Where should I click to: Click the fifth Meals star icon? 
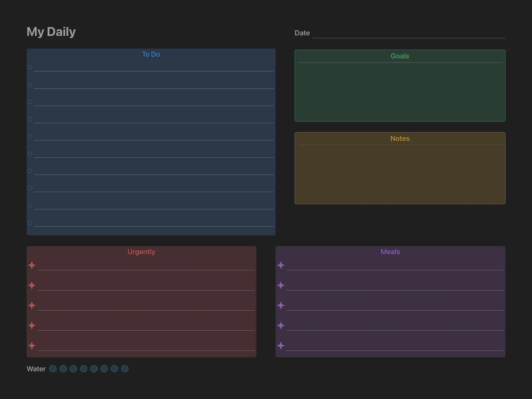click(281, 345)
